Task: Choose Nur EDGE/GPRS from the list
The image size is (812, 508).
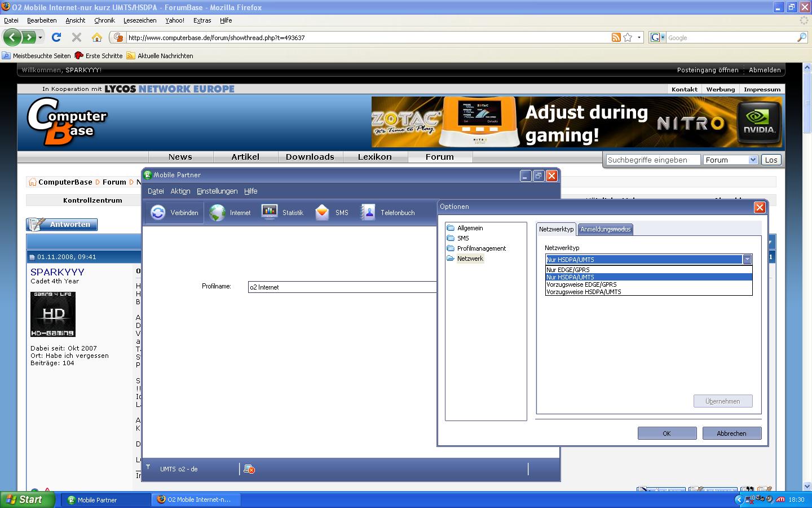Action: (648, 270)
